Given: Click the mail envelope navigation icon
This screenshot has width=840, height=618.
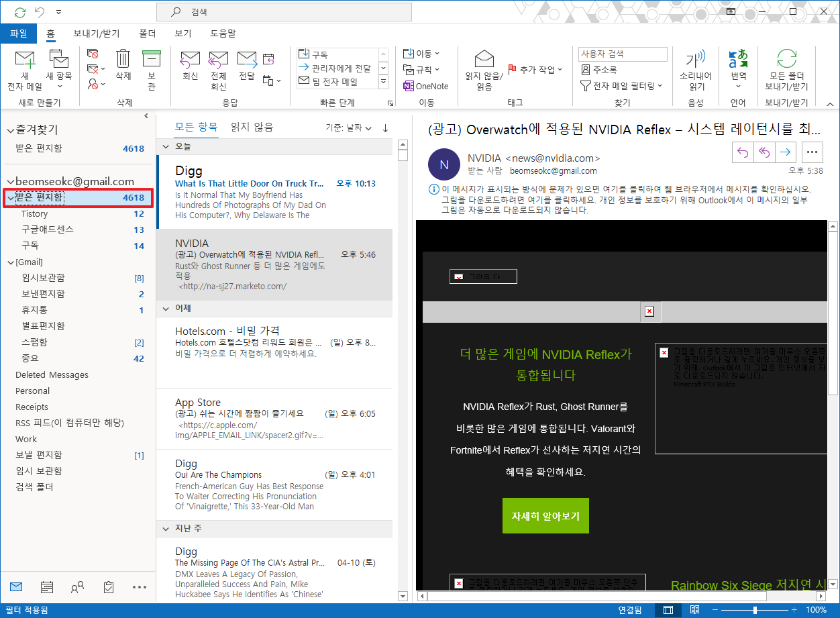Looking at the screenshot, I should pyautogui.click(x=16, y=587).
